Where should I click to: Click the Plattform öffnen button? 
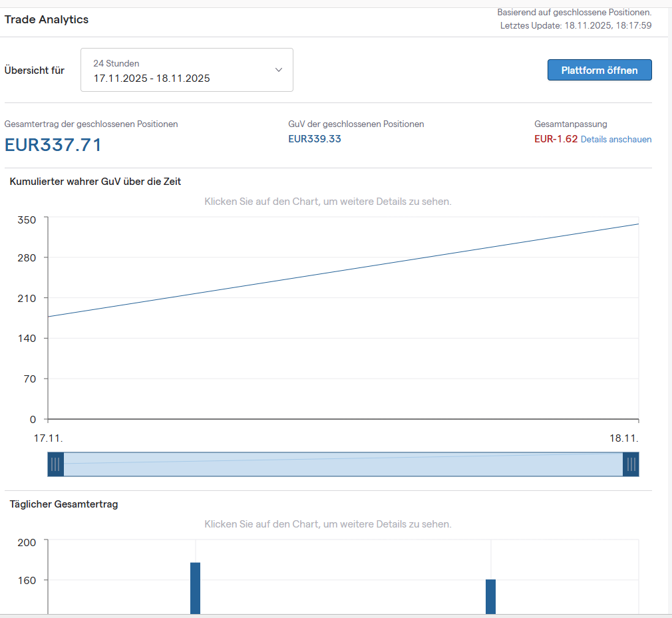599,70
